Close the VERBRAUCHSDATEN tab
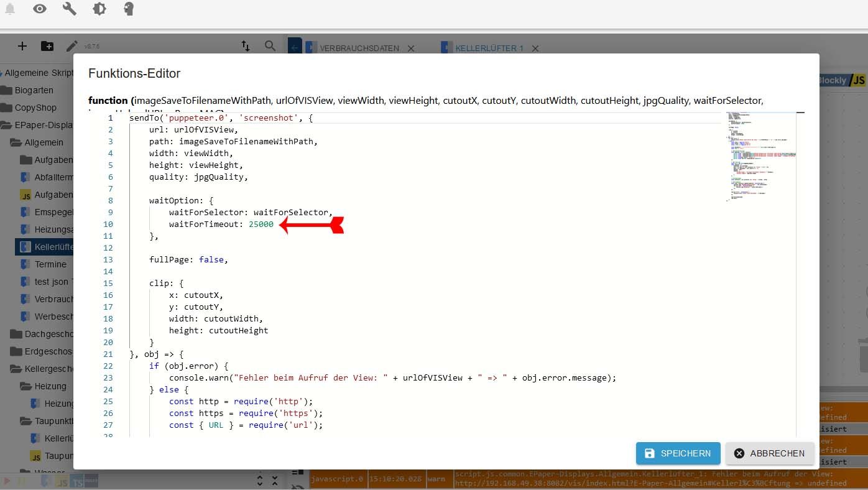This screenshot has height=490, width=868. pyautogui.click(x=411, y=48)
